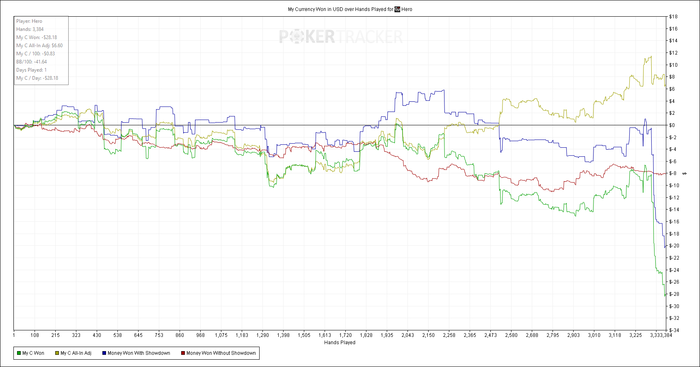Click the Hands Played axis title
Screen dimensions: 700x367
click(340, 342)
